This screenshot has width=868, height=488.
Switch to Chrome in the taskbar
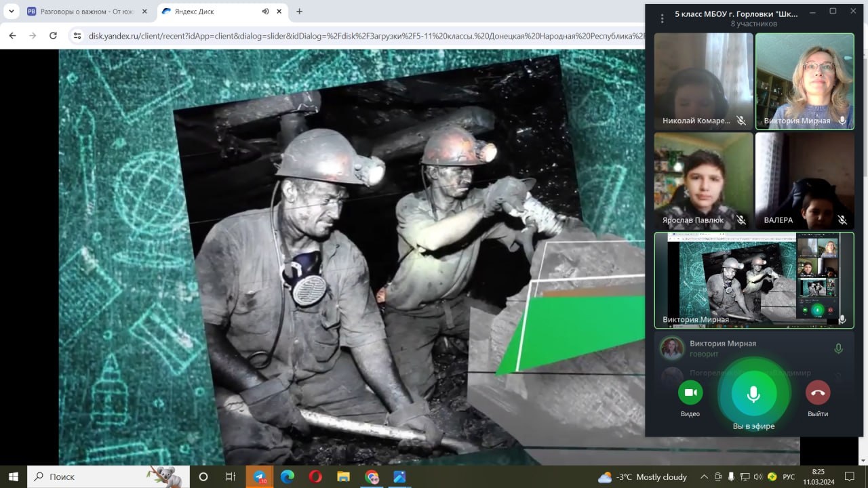tap(372, 476)
